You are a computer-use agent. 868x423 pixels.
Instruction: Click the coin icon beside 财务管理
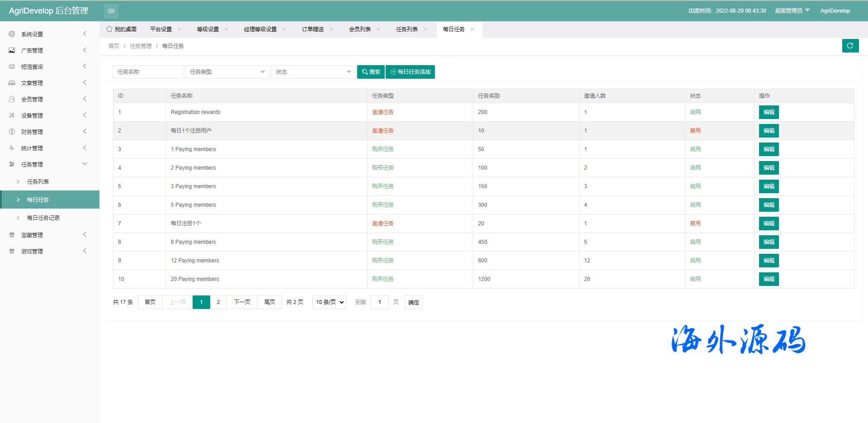coord(12,132)
